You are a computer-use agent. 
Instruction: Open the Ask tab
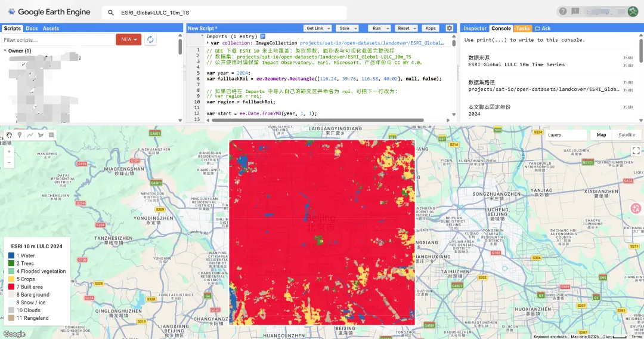(543, 29)
